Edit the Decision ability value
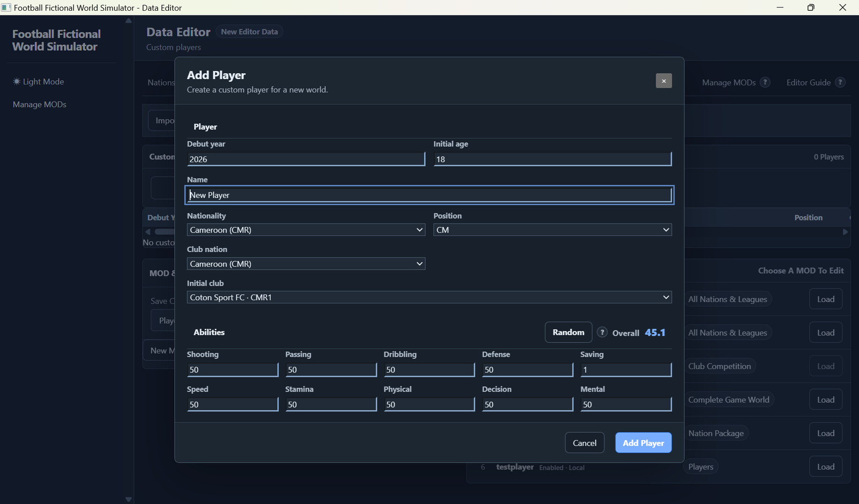 527,404
